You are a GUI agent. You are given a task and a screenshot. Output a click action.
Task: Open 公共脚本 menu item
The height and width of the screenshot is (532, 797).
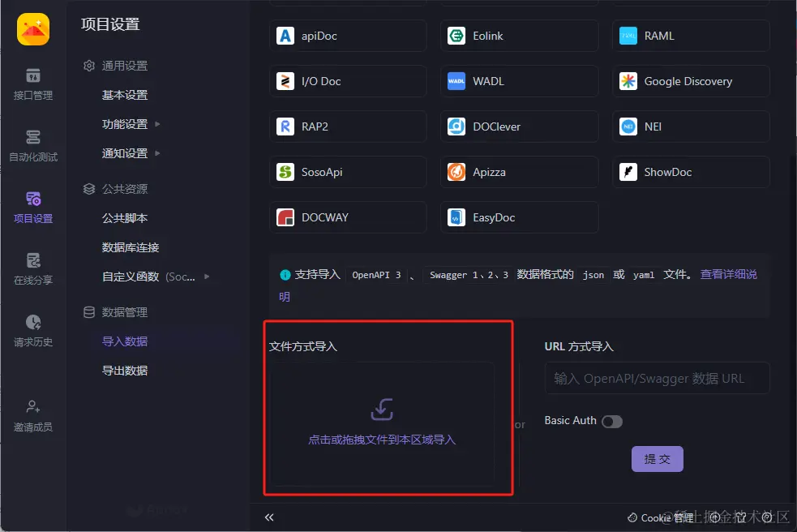click(125, 218)
